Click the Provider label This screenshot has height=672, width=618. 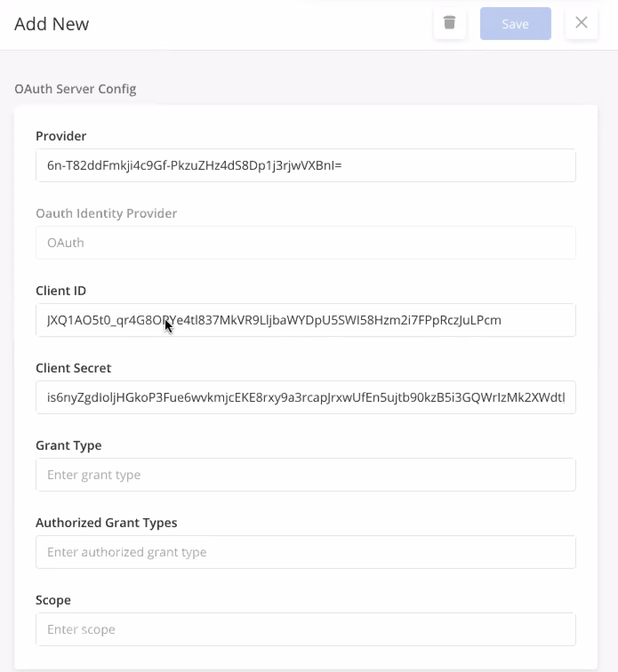tap(61, 136)
